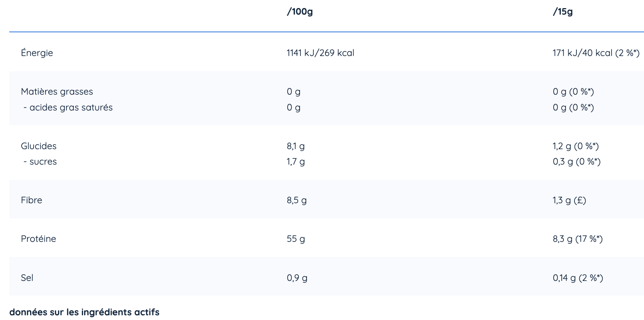Click the /100g column header
The height and width of the screenshot is (320, 644).
300,12
